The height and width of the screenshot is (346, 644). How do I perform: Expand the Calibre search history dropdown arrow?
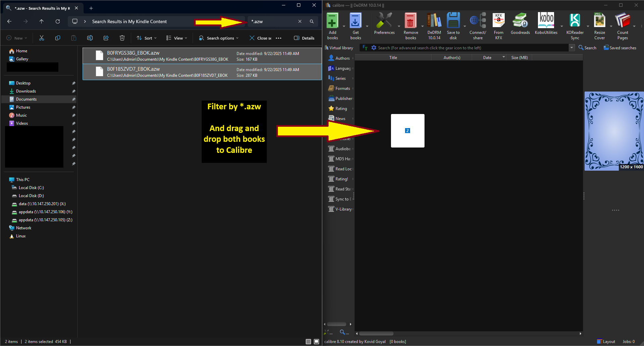tap(572, 48)
